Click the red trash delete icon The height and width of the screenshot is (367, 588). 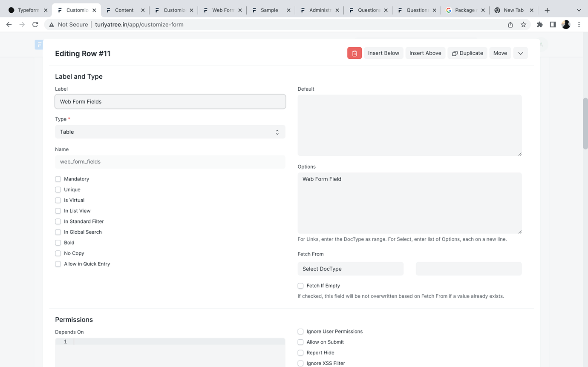(354, 53)
